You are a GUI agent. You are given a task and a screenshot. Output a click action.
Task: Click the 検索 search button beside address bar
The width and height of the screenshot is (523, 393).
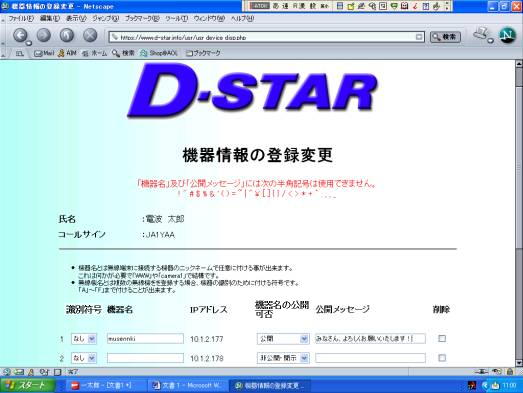[x=445, y=37]
